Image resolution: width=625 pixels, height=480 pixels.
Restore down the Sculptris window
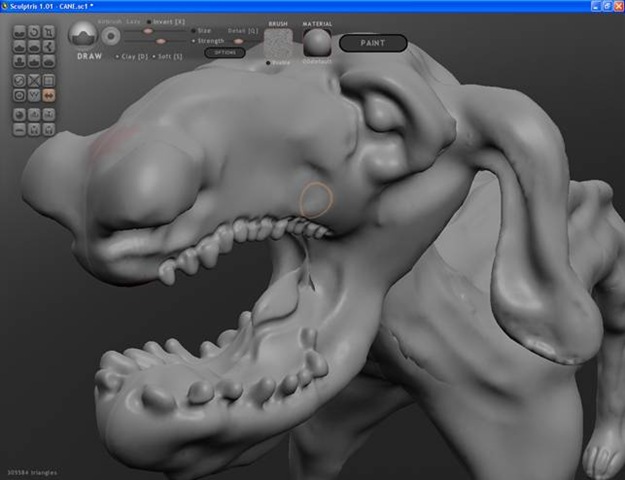(x=607, y=6)
